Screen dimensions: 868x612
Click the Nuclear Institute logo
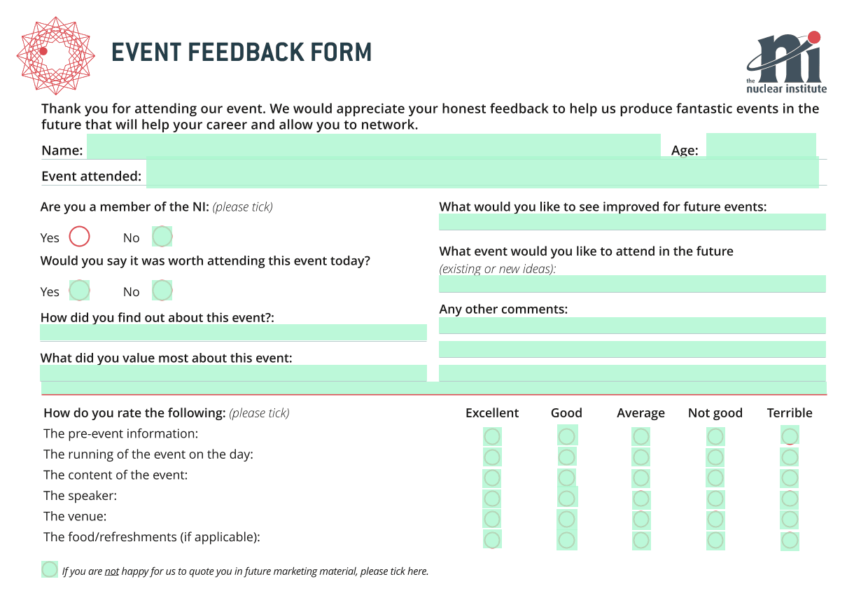point(786,62)
